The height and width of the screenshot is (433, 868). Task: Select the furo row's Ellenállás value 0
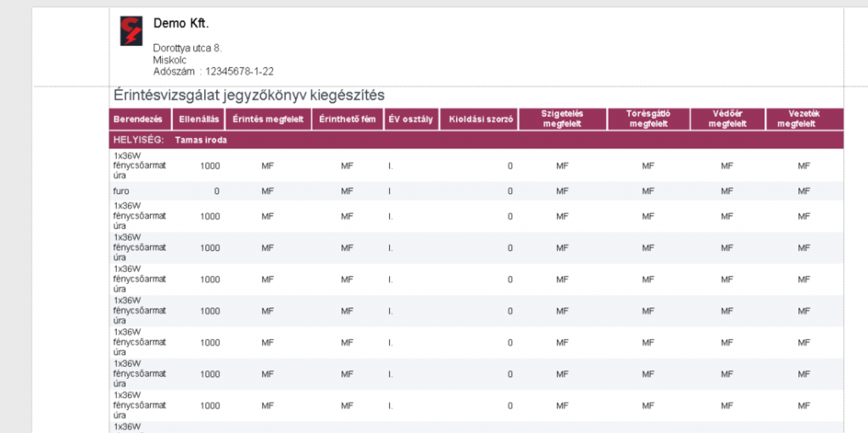point(216,191)
